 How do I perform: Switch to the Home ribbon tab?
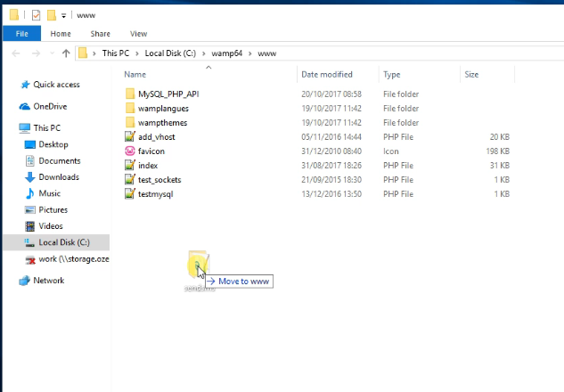pyautogui.click(x=61, y=34)
